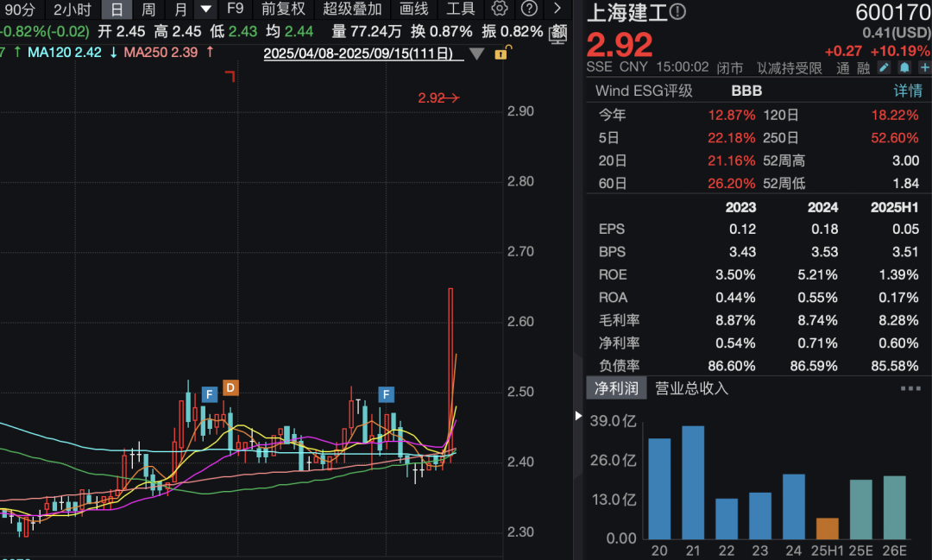
Task: Click the 2025H1 column header
Action: tap(895, 207)
